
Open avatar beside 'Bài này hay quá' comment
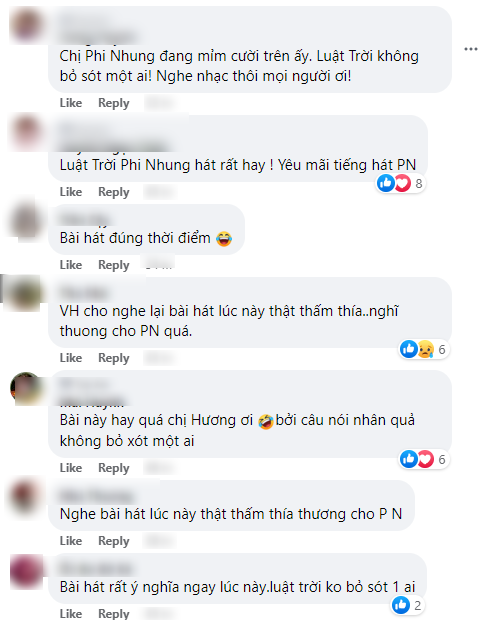pos(26,388)
